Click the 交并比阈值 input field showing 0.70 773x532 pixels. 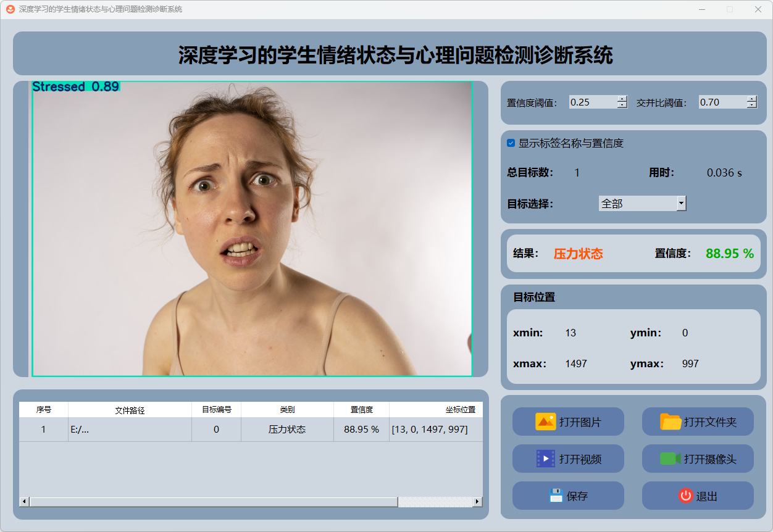tap(722, 102)
